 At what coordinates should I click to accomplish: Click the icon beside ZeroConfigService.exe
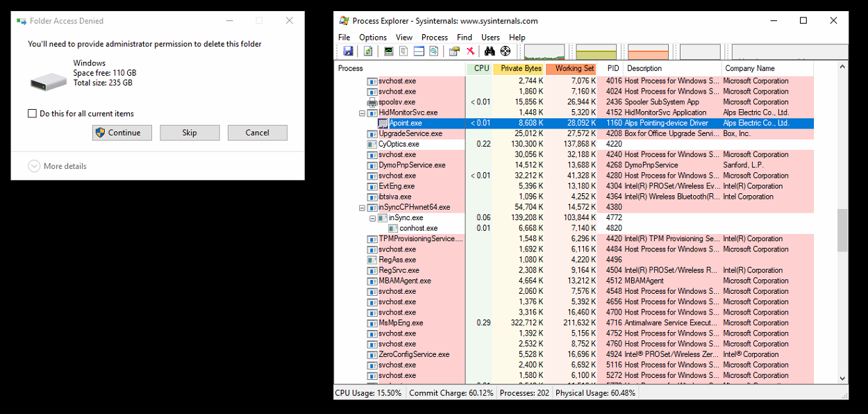tap(372, 354)
